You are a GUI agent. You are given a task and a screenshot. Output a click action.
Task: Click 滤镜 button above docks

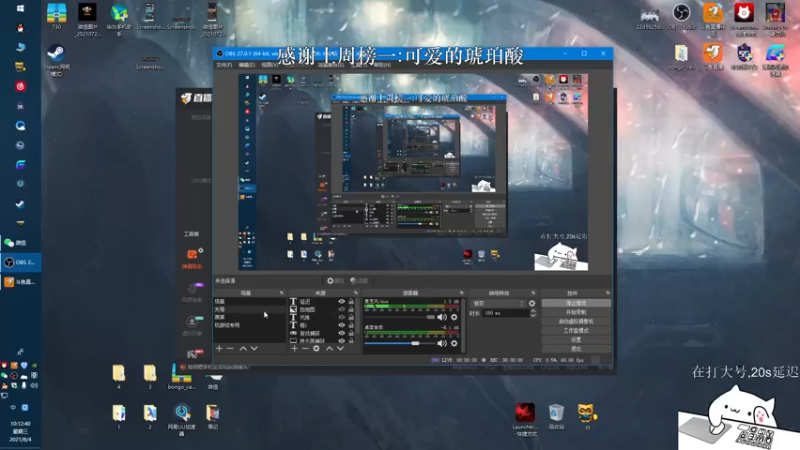359,281
